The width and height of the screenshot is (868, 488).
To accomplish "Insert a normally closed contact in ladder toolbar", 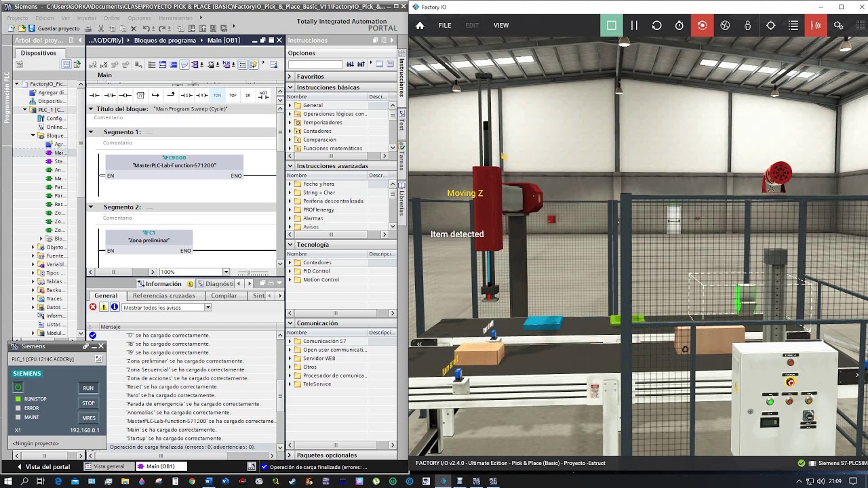I will pyautogui.click(x=110, y=95).
